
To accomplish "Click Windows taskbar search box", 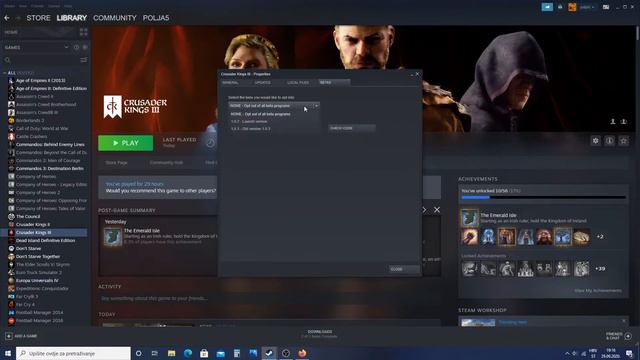I will tap(73, 353).
